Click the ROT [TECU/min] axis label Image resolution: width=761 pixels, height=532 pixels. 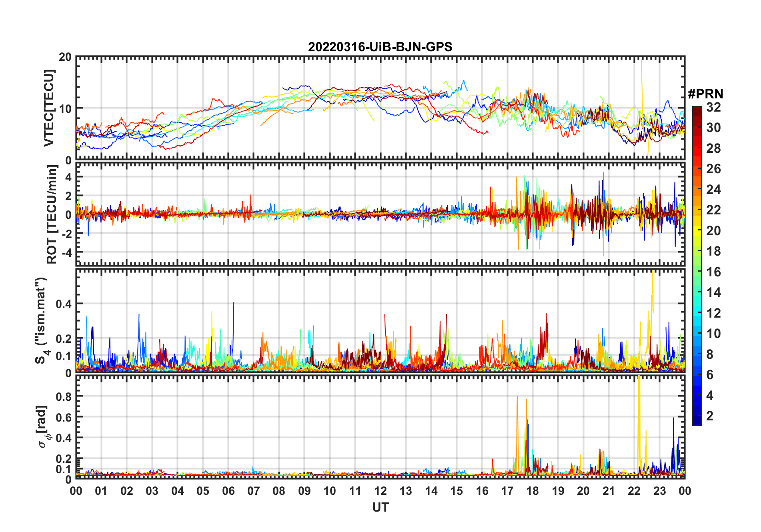[52, 214]
